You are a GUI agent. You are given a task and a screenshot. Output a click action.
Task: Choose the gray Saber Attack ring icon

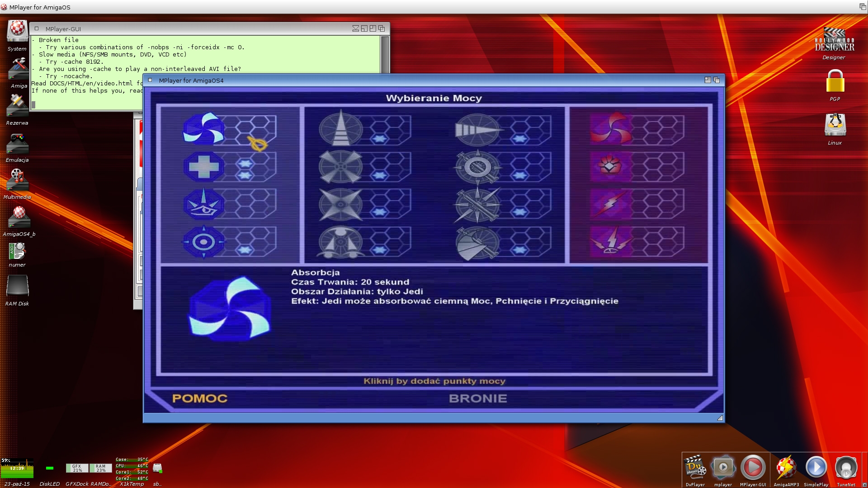478,167
